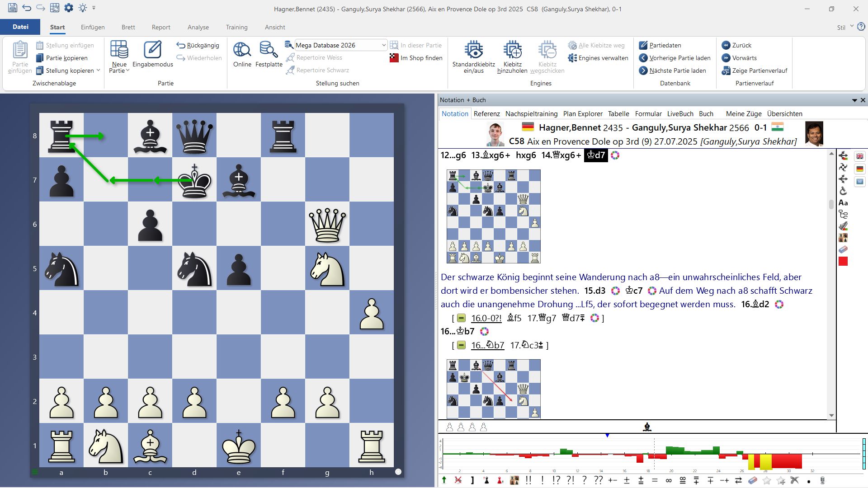Click the Eingabemodus pencil icon

click(x=152, y=50)
